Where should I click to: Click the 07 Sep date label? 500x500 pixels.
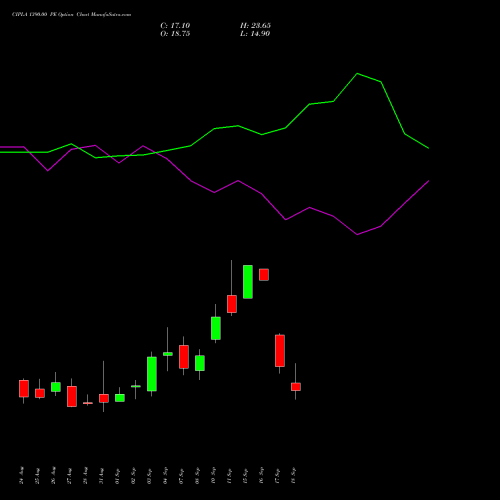tap(182, 476)
